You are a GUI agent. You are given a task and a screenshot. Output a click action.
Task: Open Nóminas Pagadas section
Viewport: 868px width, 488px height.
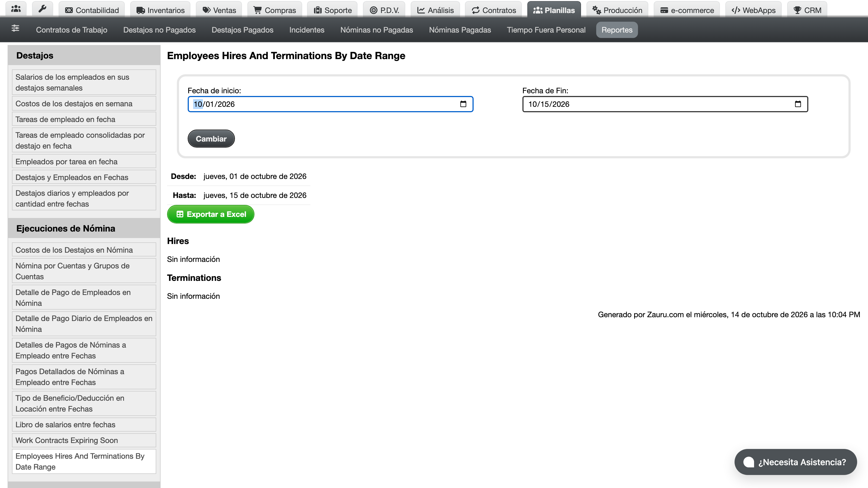tap(460, 30)
